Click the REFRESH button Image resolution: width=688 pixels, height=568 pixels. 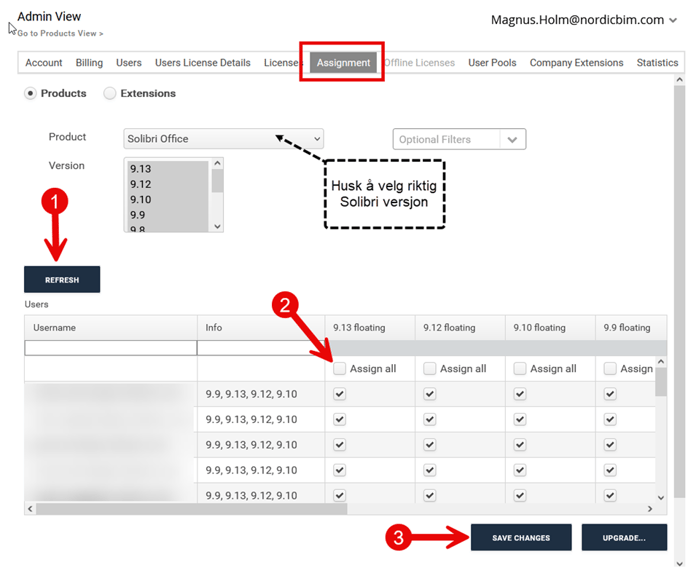[x=62, y=279]
